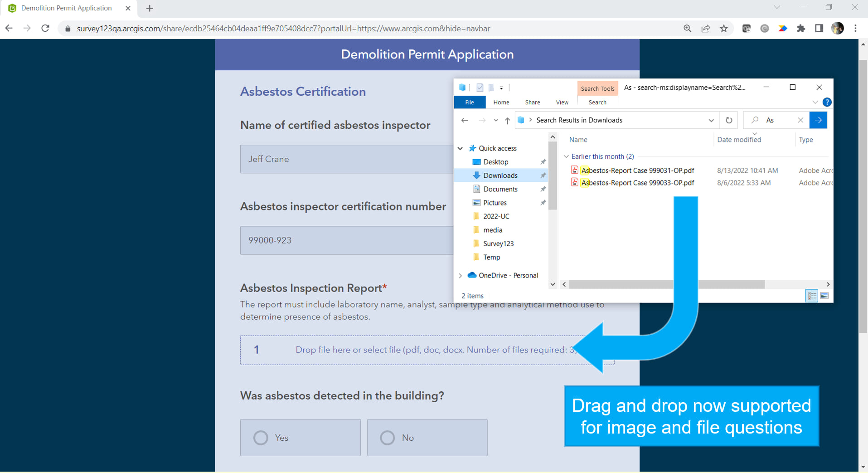Bookmark the page with the browser star icon
The width and height of the screenshot is (868, 473).
[x=724, y=28]
